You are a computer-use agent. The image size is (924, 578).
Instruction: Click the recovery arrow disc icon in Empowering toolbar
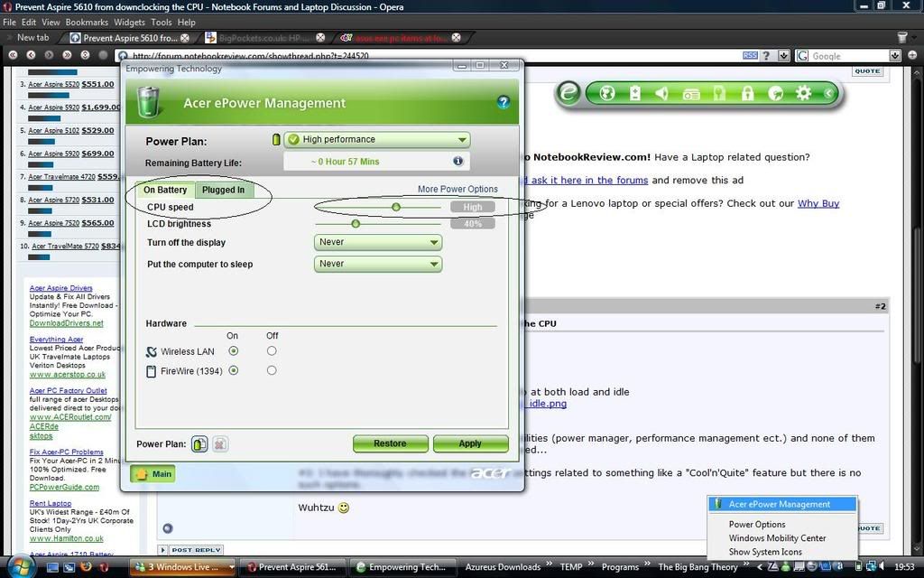click(775, 93)
